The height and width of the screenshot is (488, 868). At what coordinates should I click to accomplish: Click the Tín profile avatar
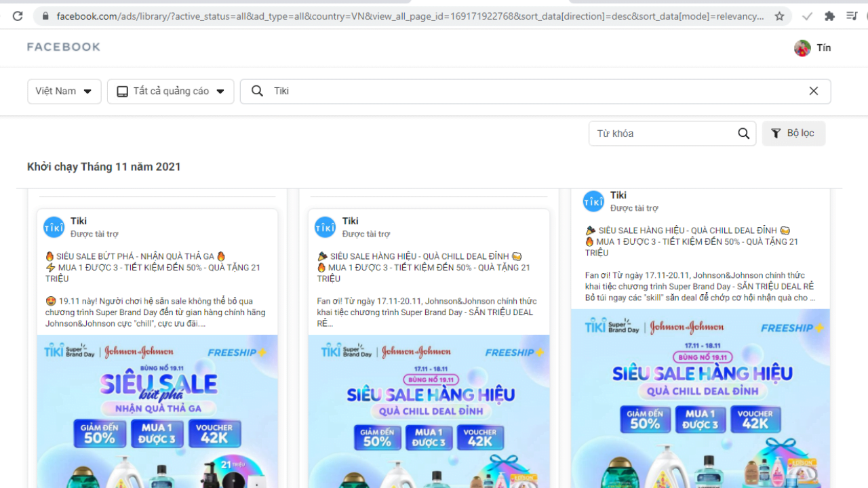[802, 47]
